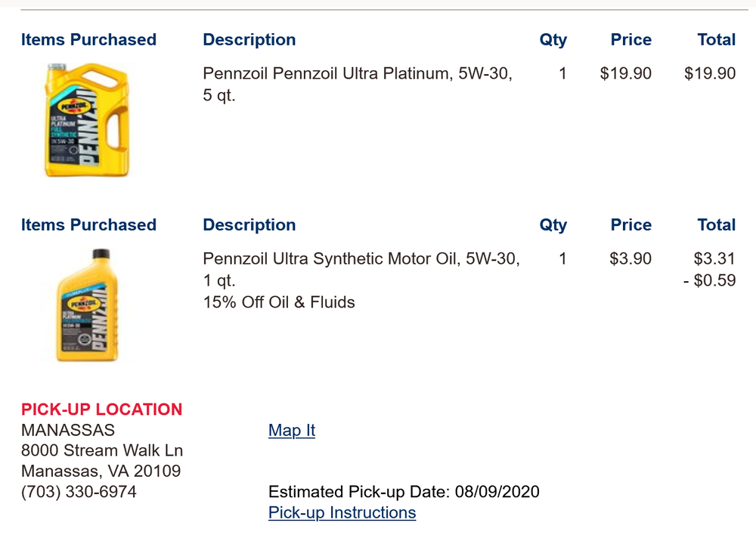This screenshot has width=756, height=535.
Task: Select the $3.90 unit price
Action: (631, 259)
